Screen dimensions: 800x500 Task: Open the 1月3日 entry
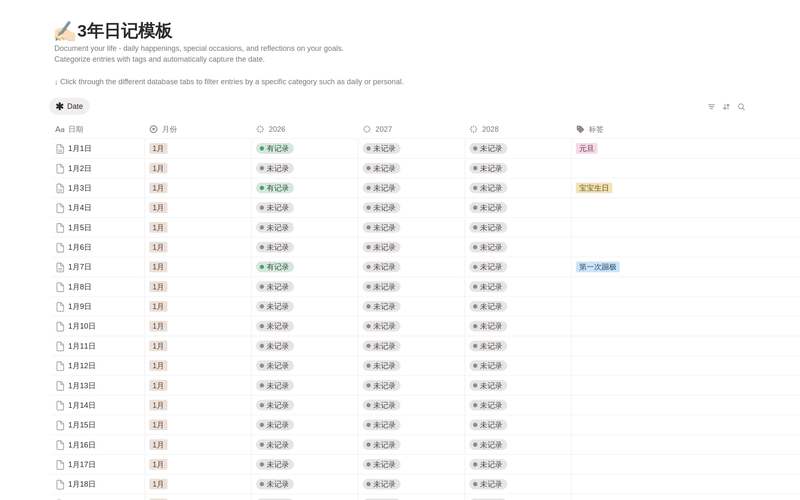click(80, 188)
